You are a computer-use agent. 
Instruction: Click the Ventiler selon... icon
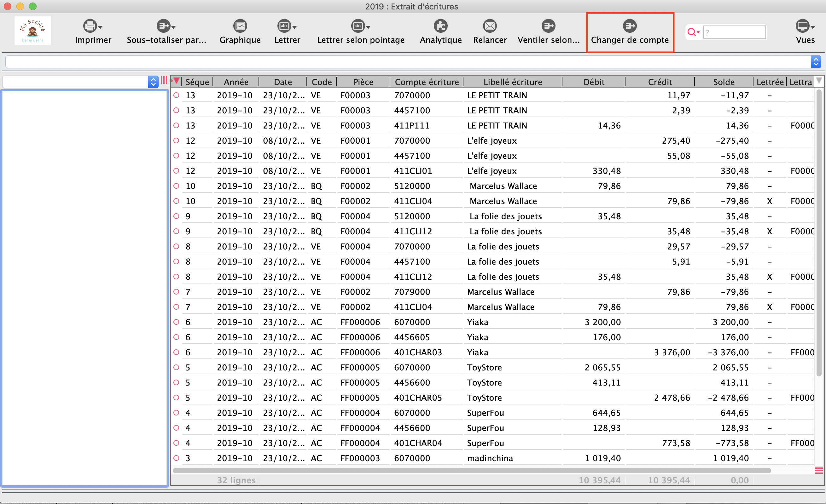tap(549, 26)
